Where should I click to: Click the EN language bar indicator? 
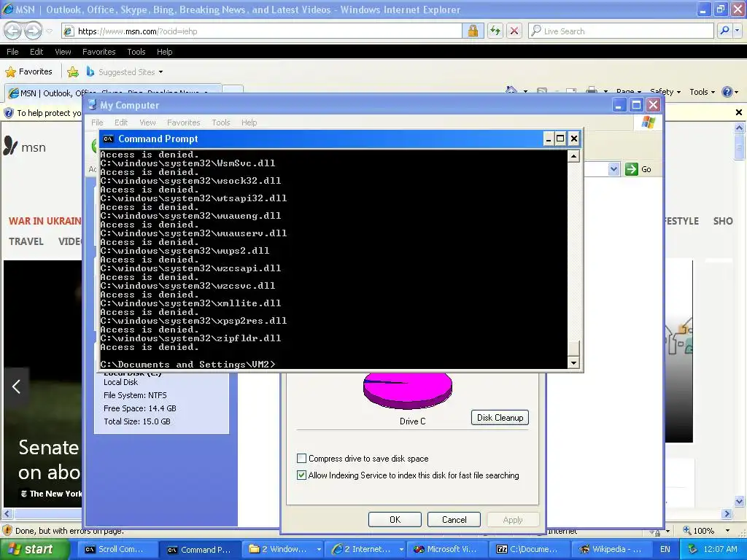click(665, 549)
